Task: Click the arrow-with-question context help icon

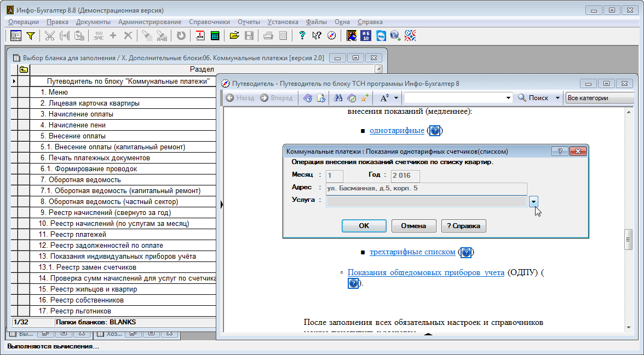Action: 317,36
